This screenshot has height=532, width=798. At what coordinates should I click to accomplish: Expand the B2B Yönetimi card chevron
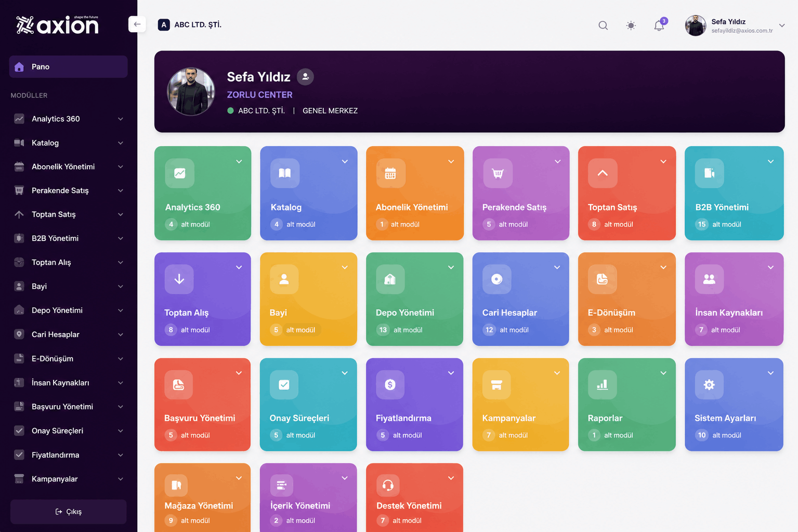[771, 162]
